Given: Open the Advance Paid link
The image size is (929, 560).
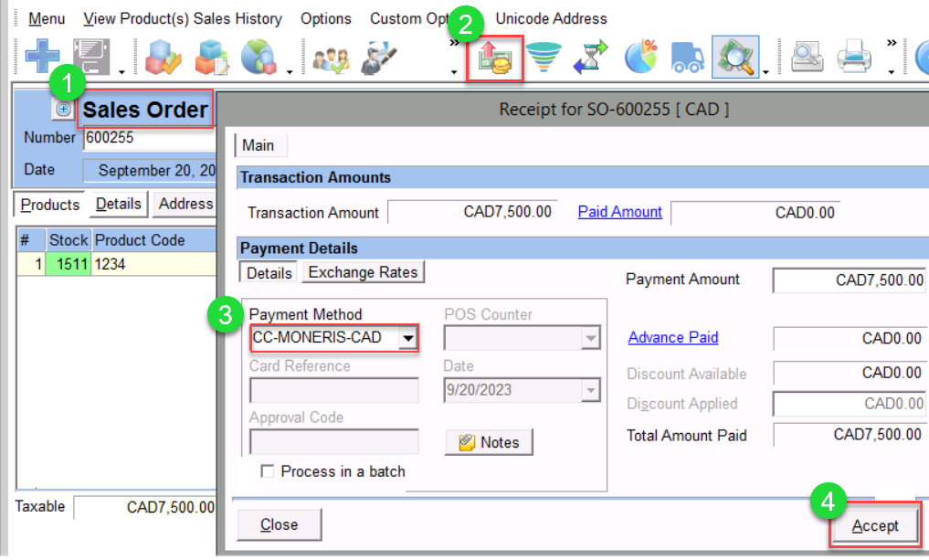Looking at the screenshot, I should click(x=673, y=338).
